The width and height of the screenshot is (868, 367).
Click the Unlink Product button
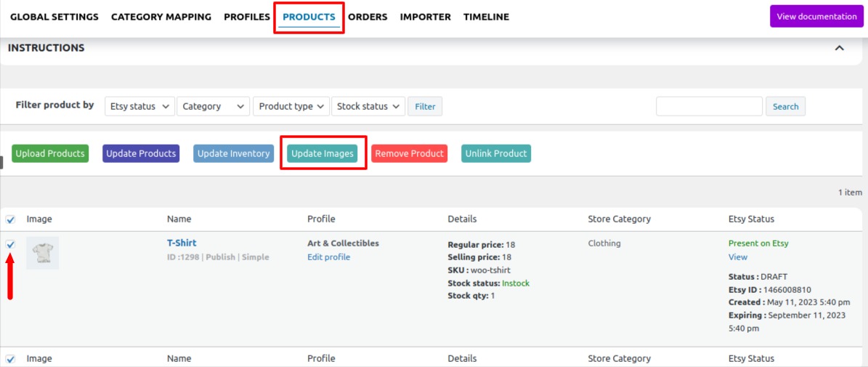(496, 153)
